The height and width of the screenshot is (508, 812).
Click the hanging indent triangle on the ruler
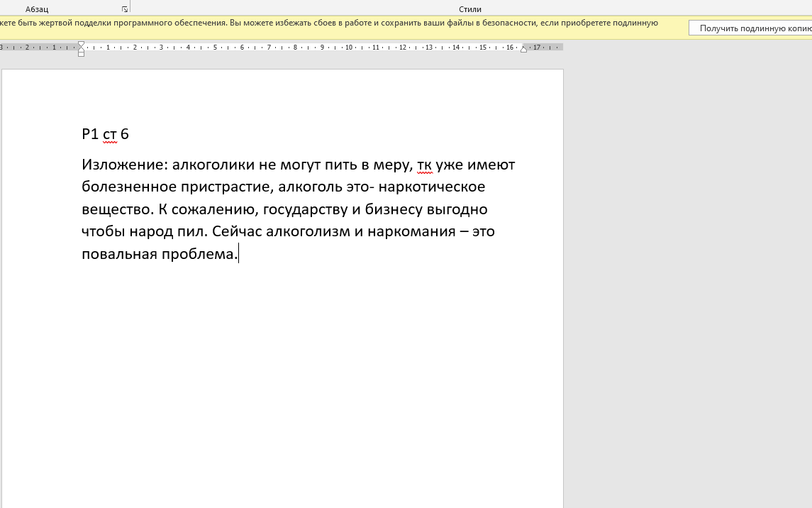coord(81,49)
